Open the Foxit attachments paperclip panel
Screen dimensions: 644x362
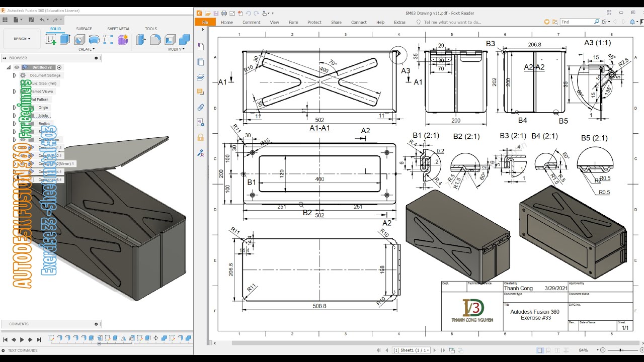[201, 107]
